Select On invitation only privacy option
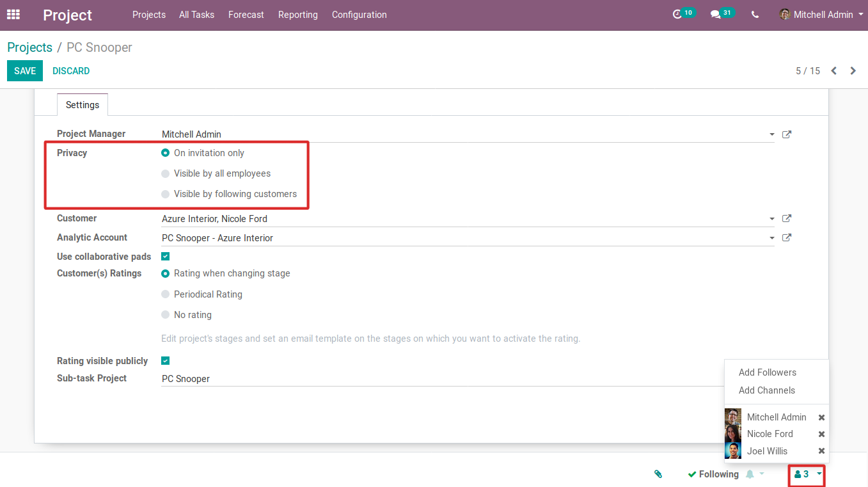Screen dimensions: 868x487 pos(166,153)
